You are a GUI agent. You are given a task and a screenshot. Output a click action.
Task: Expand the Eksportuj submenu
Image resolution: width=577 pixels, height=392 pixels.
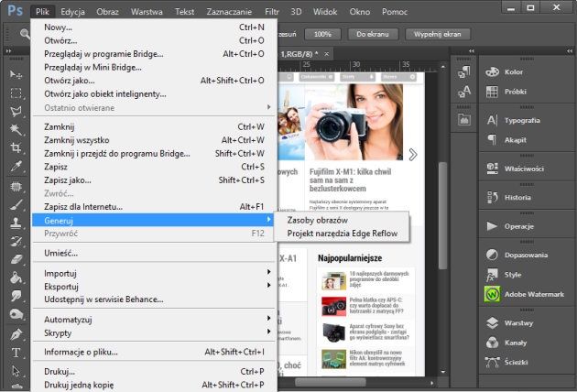[154, 286]
